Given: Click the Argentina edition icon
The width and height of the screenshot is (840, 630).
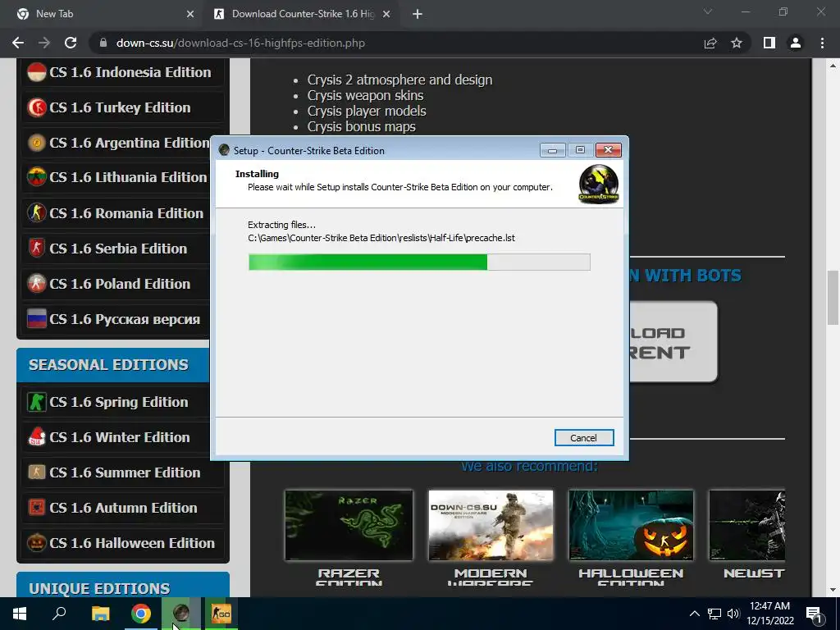Looking at the screenshot, I should click(x=36, y=143).
